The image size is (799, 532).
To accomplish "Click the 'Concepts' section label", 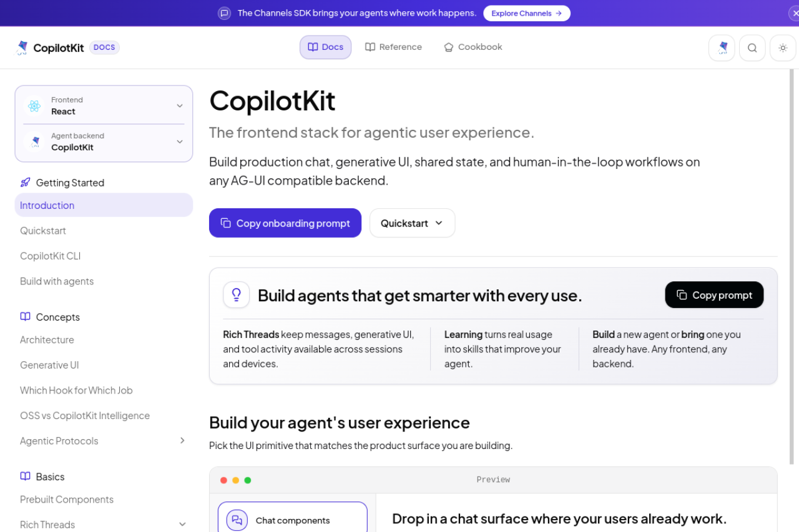I will tap(58, 317).
